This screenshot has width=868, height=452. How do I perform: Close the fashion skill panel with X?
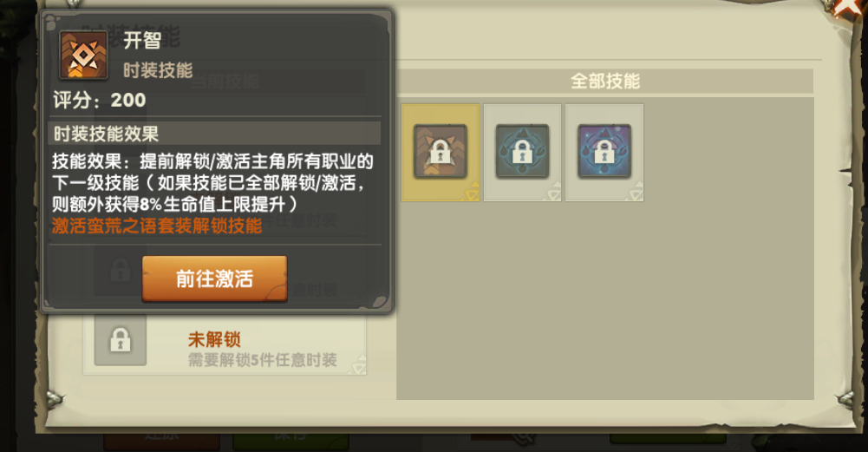(849, 10)
